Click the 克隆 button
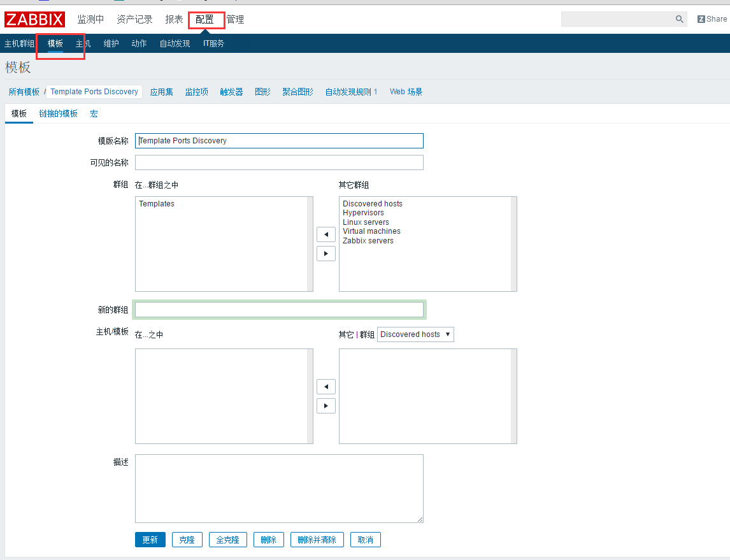This screenshot has height=560, width=730. pyautogui.click(x=187, y=540)
